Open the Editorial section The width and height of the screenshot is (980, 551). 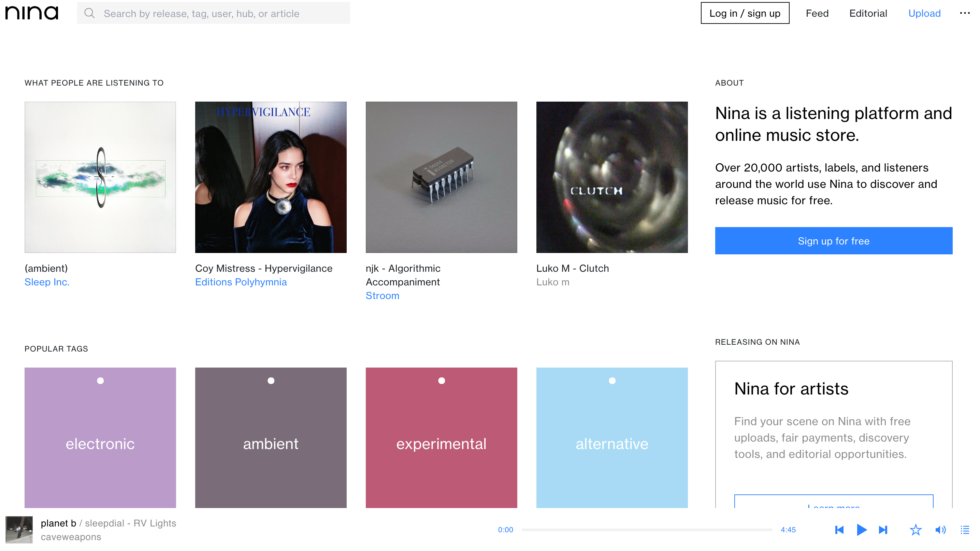point(868,13)
